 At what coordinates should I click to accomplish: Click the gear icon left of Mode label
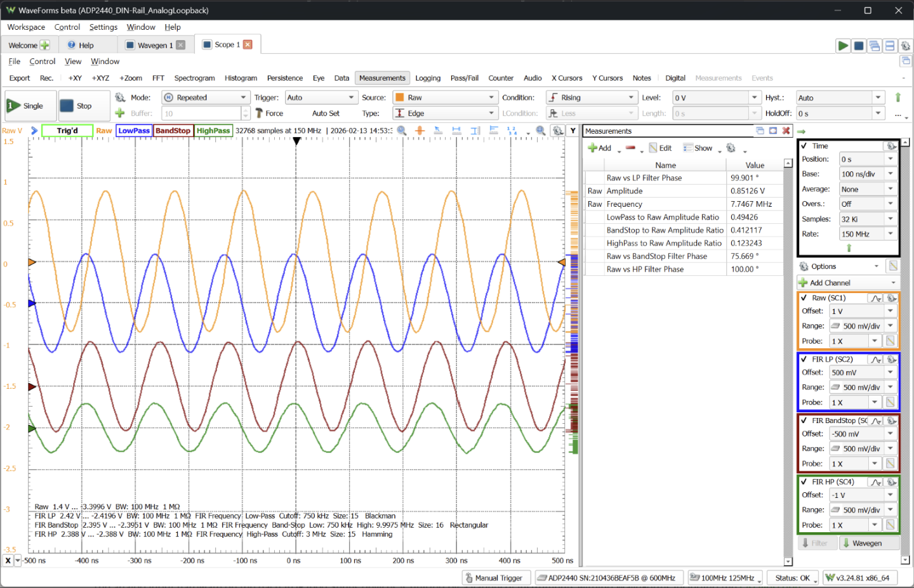120,97
